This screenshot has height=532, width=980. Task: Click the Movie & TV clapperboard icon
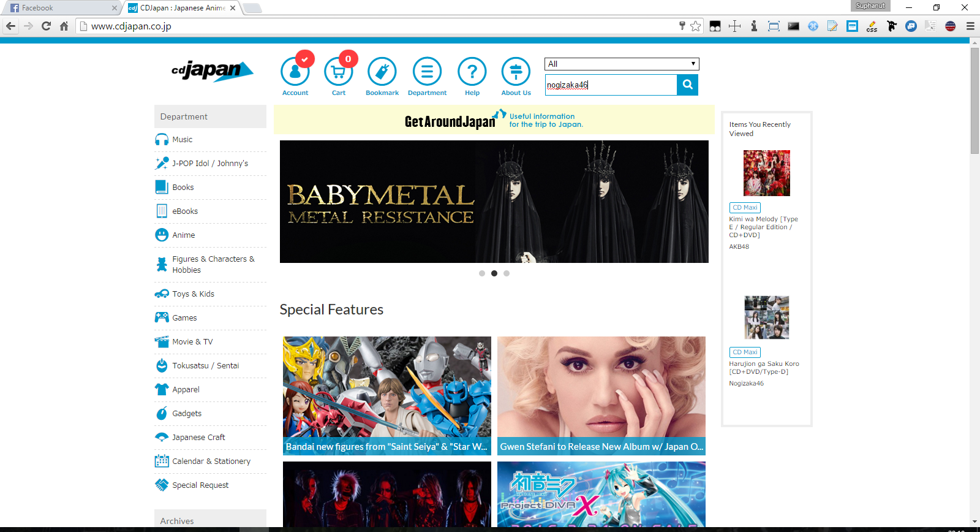162,341
